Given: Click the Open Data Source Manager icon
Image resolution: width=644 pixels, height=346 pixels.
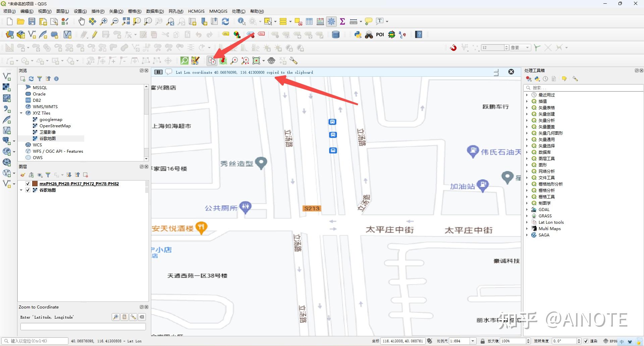Looking at the screenshot, I should point(9,34).
